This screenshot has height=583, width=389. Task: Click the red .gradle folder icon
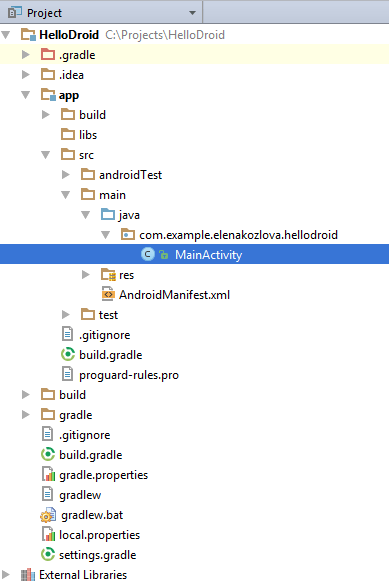pyautogui.click(x=48, y=54)
